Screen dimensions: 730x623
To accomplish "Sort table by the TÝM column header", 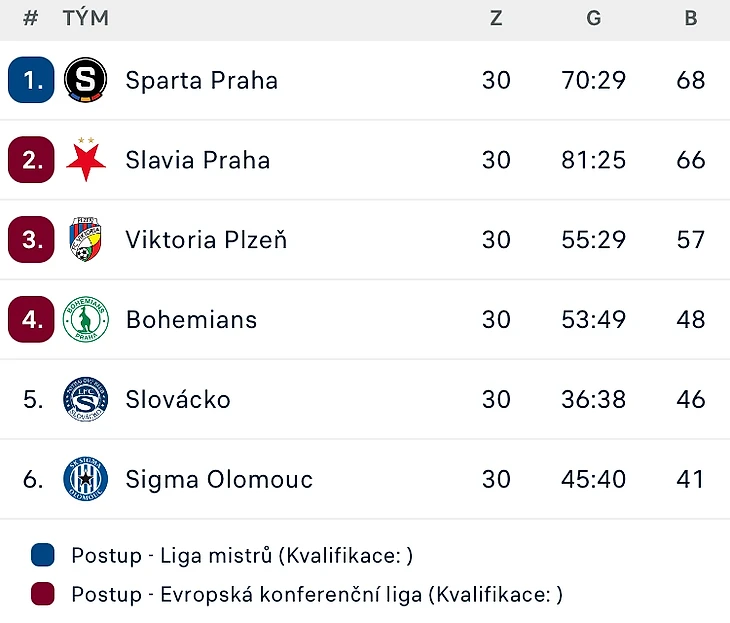I will (x=86, y=18).
